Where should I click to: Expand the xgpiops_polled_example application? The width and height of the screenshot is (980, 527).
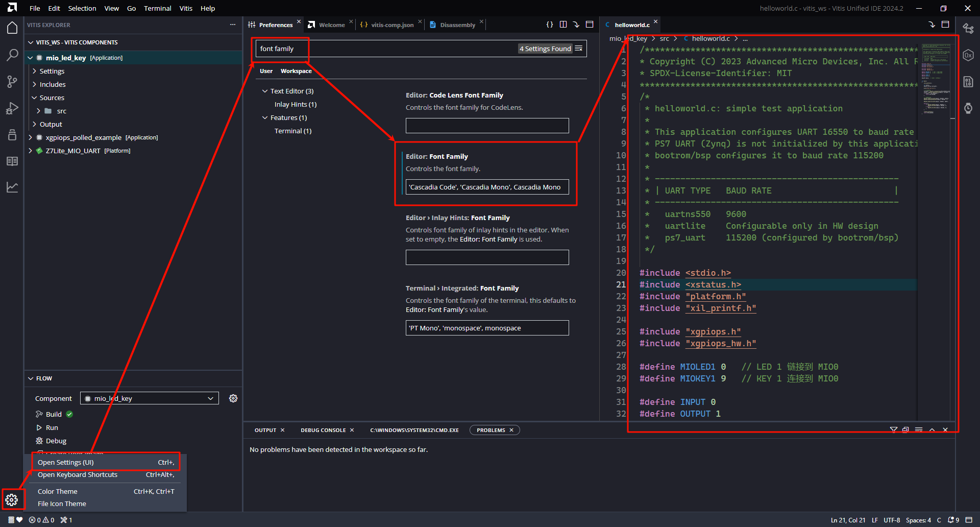coord(30,137)
